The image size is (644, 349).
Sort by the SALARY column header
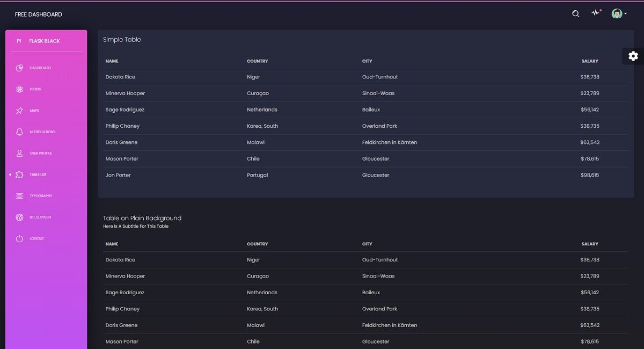(589, 61)
